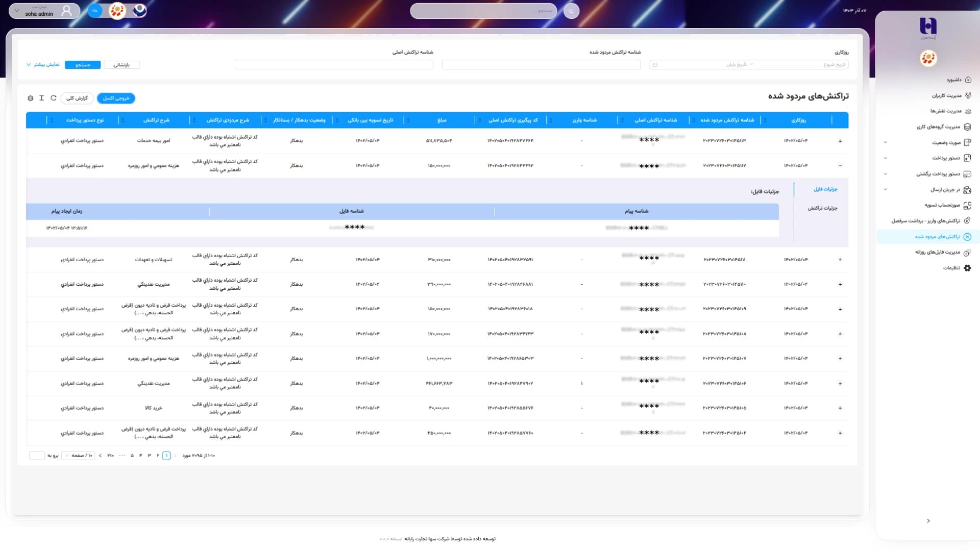The width and height of the screenshot is (980, 551).
Task: Select the جزئیات فایل tab
Action: coord(825,189)
